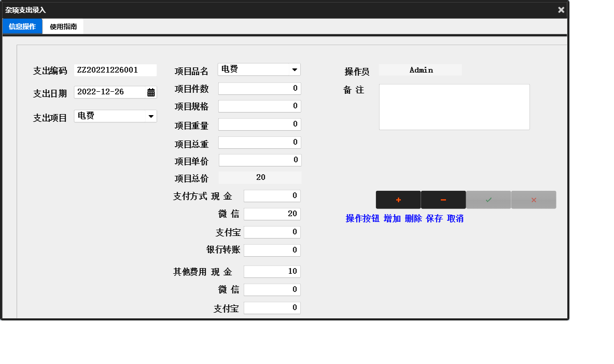Click the 取消 link to cancel
The image size is (614, 364).
(x=455, y=219)
